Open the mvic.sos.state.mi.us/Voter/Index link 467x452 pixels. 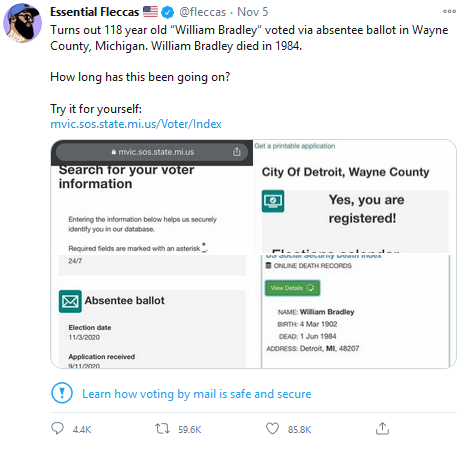coord(136,124)
